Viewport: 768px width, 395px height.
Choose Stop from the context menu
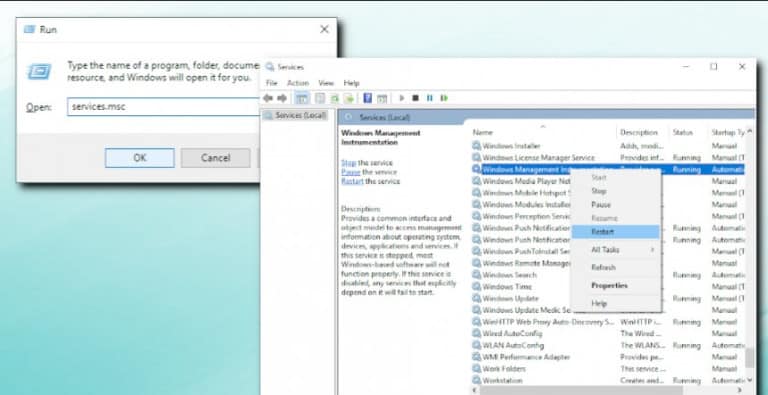point(617,191)
